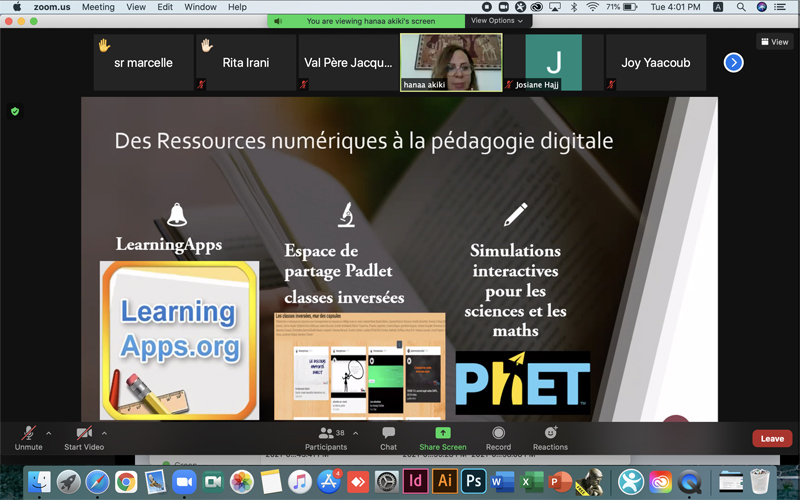Image resolution: width=800 pixels, height=500 pixels.
Task: Expand audio options caret beside Unmute
Action: click(48, 433)
